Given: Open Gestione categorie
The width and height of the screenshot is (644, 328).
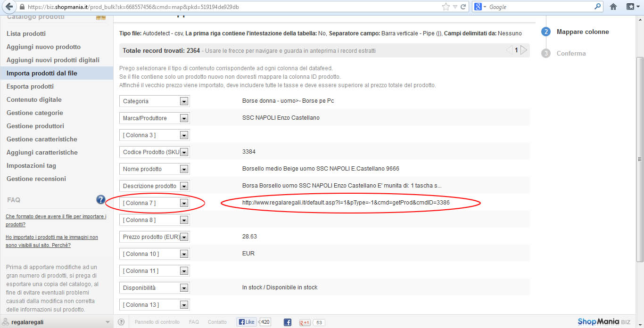Looking at the screenshot, I should pos(35,113).
